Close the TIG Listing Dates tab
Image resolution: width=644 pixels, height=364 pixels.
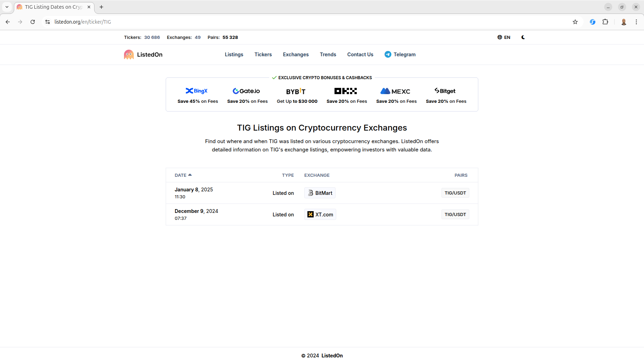coord(89,7)
